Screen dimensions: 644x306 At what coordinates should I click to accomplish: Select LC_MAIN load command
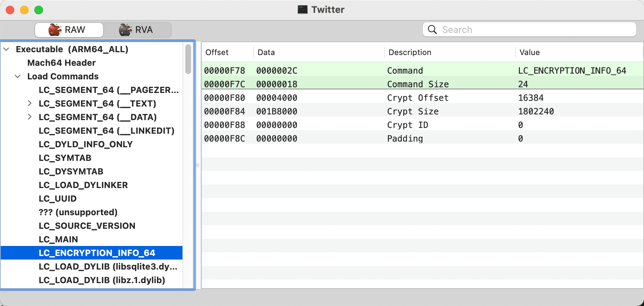point(58,240)
